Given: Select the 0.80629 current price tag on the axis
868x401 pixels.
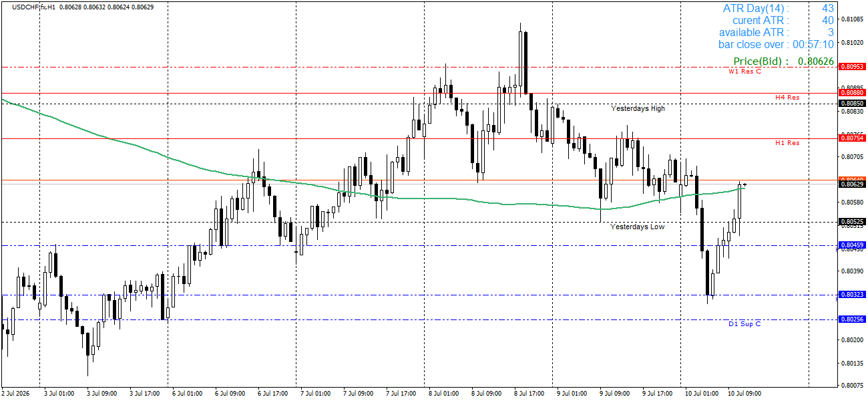Looking at the screenshot, I should pos(852,184).
